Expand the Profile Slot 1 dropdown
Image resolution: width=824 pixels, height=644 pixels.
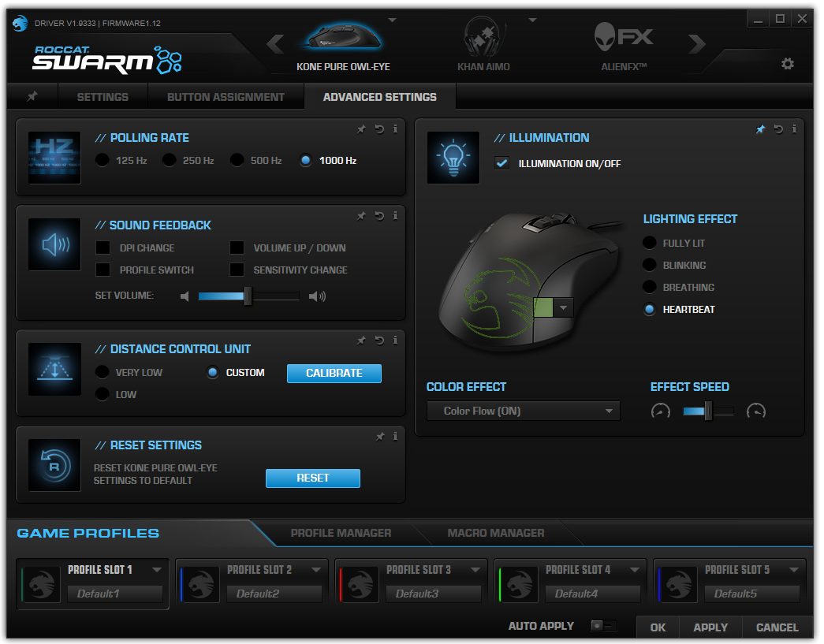[157, 570]
